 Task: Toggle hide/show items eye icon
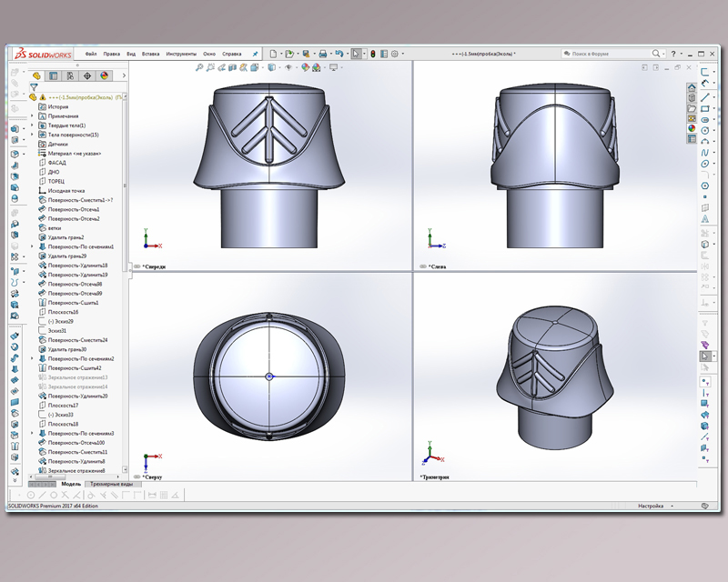[289, 67]
